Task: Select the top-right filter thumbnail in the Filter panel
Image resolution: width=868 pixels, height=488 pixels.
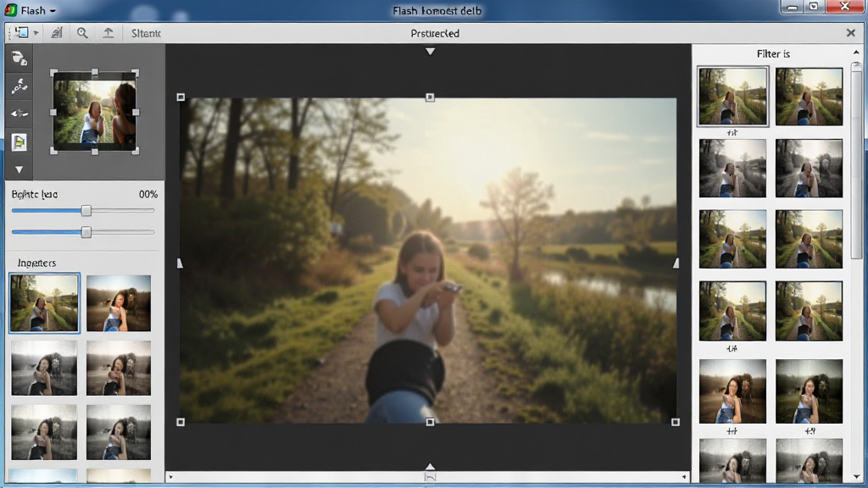Action: pyautogui.click(x=809, y=97)
